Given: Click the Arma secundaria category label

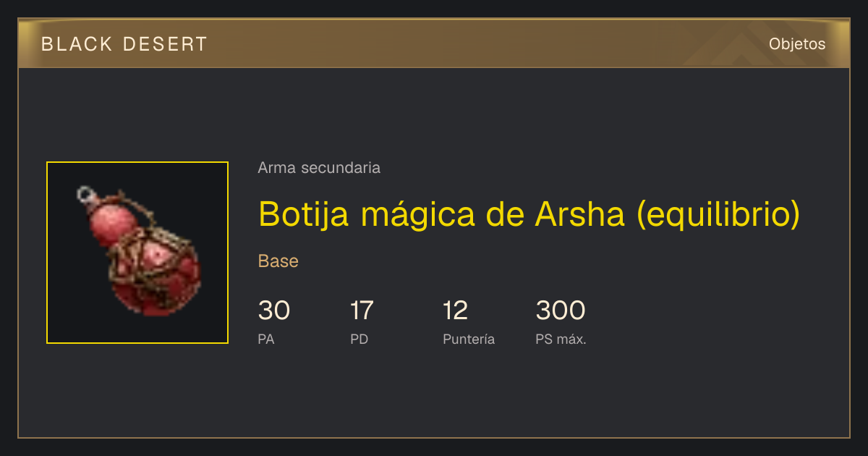Looking at the screenshot, I should tap(319, 168).
